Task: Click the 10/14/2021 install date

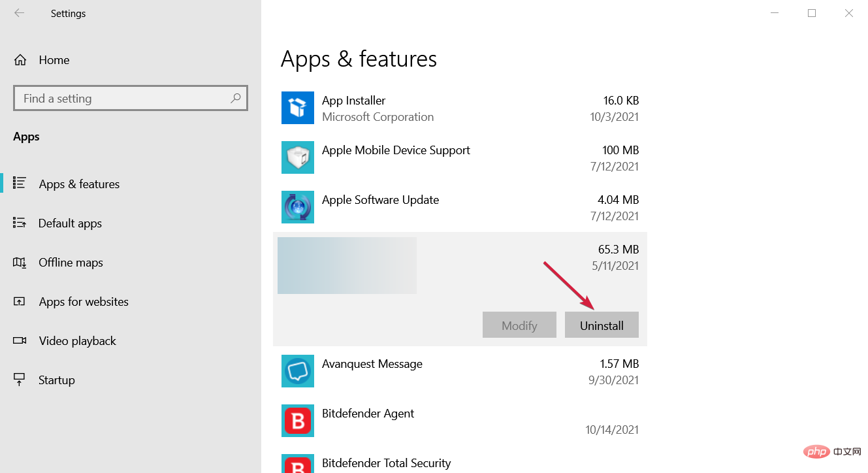Action: click(612, 430)
